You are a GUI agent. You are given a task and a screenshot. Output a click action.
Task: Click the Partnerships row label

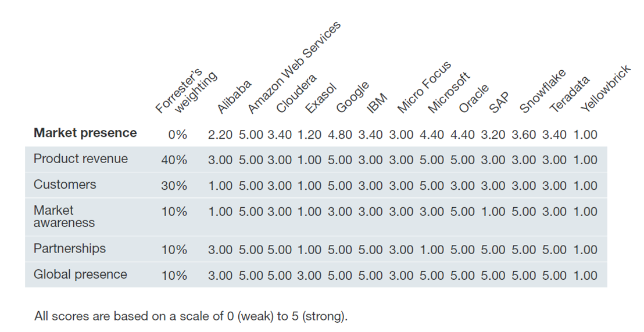click(x=69, y=249)
